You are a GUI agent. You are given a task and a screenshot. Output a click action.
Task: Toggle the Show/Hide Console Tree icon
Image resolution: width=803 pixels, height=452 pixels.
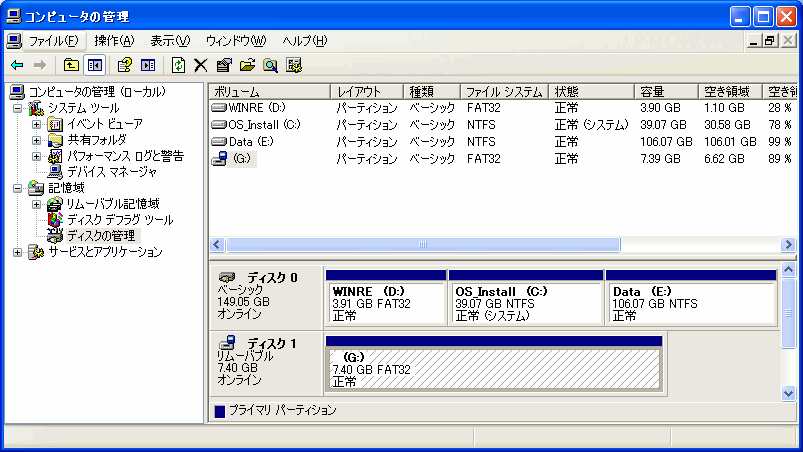pyautogui.click(x=94, y=65)
